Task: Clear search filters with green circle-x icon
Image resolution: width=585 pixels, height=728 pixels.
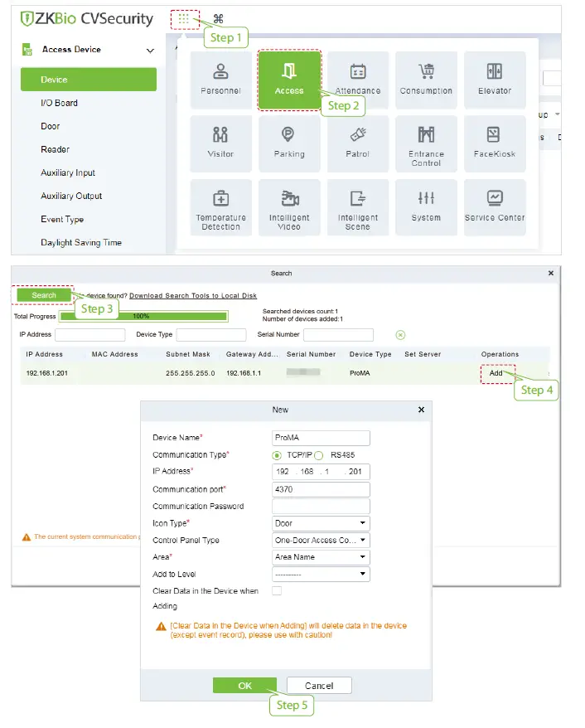Action: coord(400,335)
